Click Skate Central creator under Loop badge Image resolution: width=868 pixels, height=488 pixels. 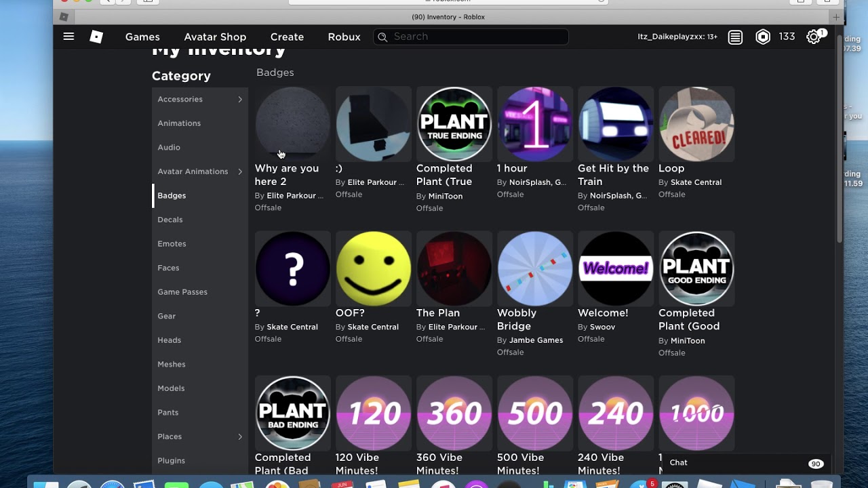click(696, 182)
